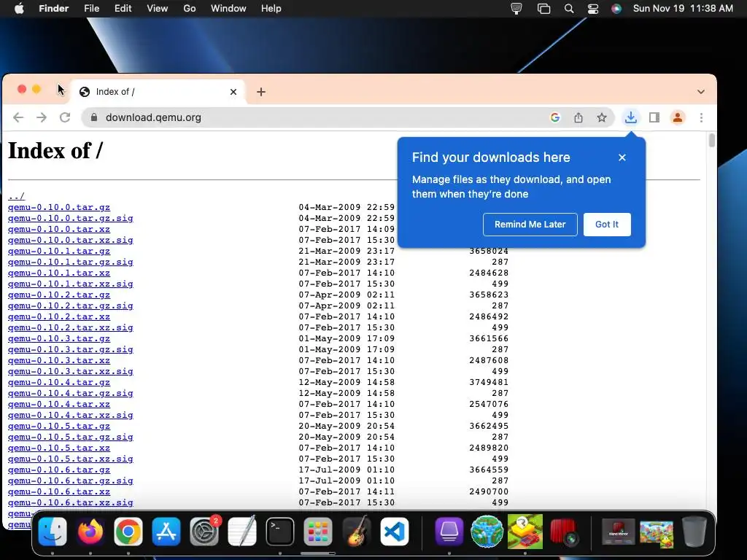The height and width of the screenshot is (560, 747).
Task: Click the page vertical scrollbar thumb
Action: [712, 141]
